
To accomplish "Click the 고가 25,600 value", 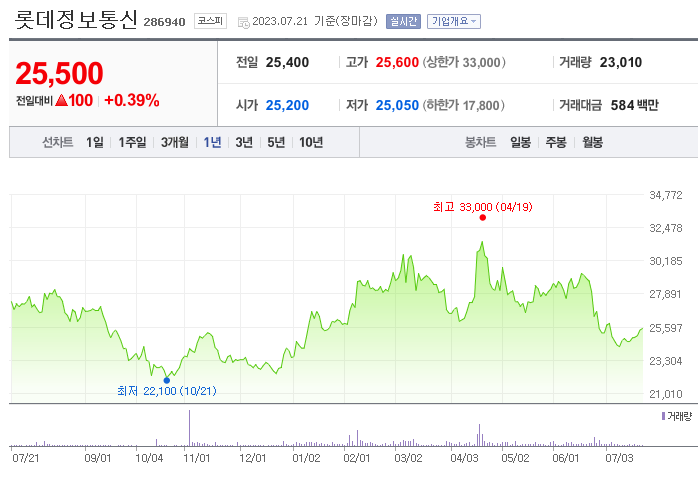I will pyautogui.click(x=397, y=62).
